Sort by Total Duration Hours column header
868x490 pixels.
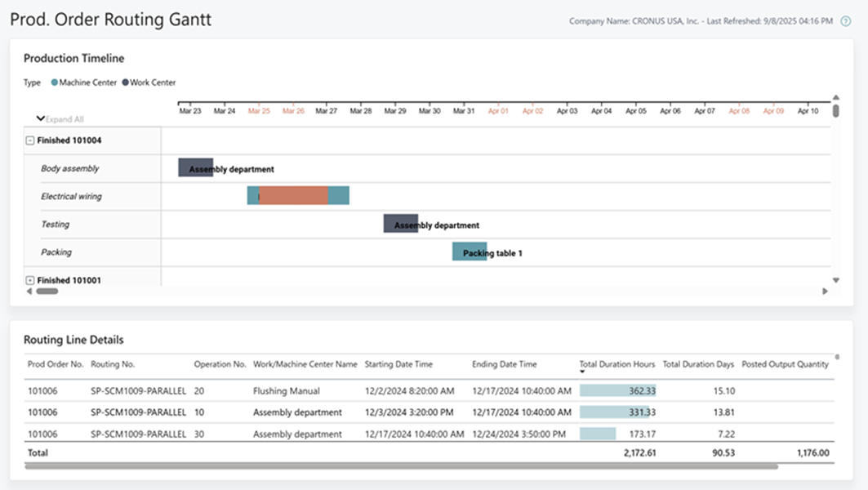point(617,364)
